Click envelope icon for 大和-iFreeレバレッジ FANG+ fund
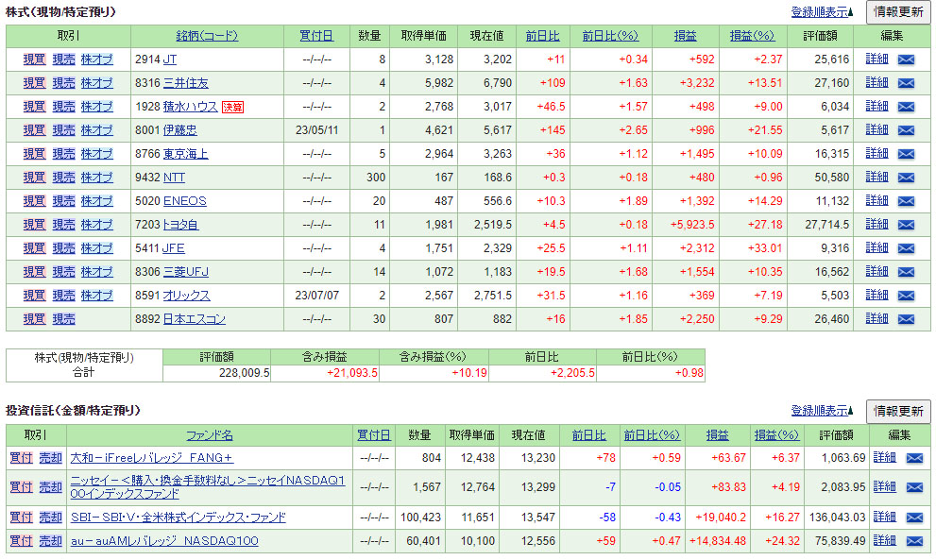 [913, 458]
